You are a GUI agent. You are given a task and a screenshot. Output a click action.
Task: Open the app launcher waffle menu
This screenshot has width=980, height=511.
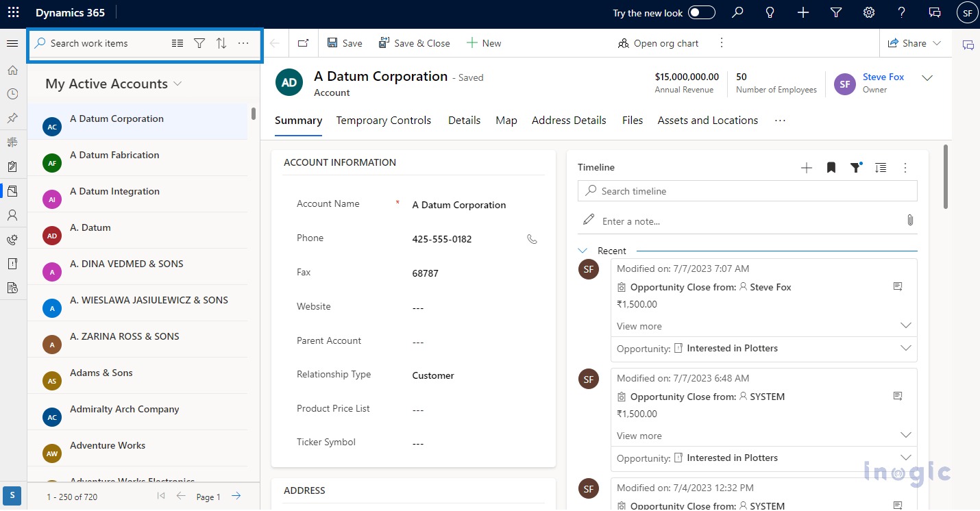coord(13,12)
